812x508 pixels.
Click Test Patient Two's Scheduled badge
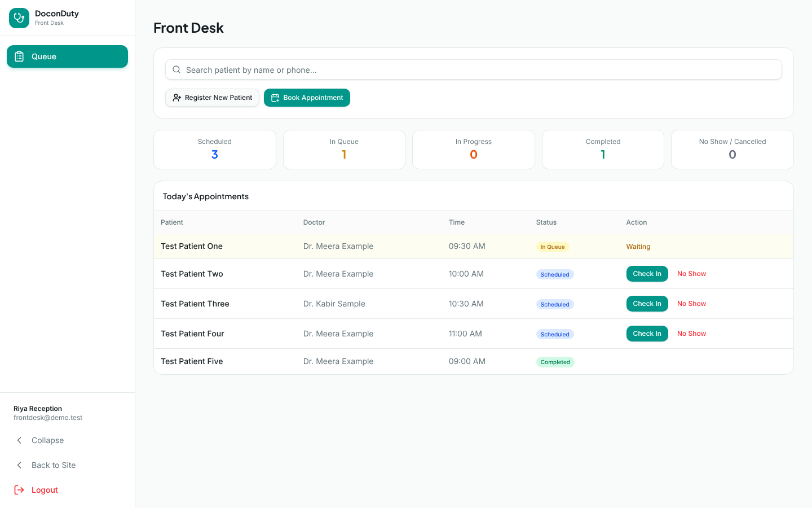(555, 274)
